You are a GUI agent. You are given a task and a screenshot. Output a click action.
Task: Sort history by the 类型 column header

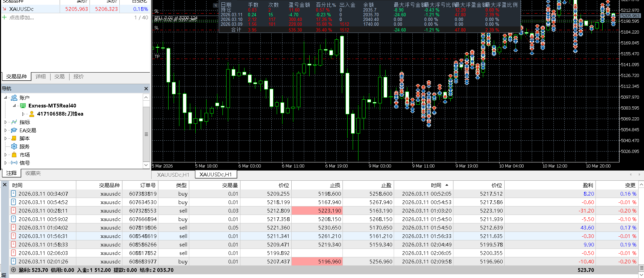(173, 185)
